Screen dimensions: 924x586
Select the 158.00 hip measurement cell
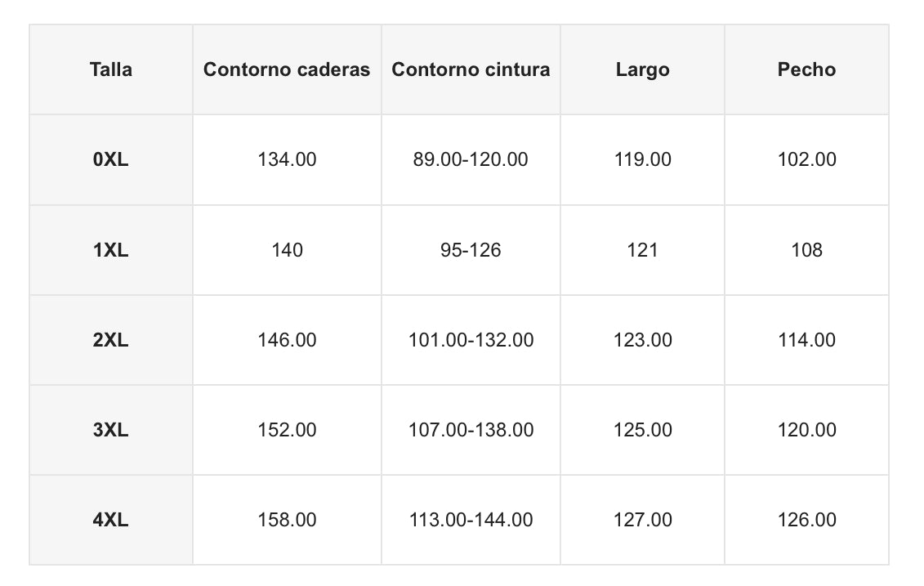pyautogui.click(x=287, y=520)
